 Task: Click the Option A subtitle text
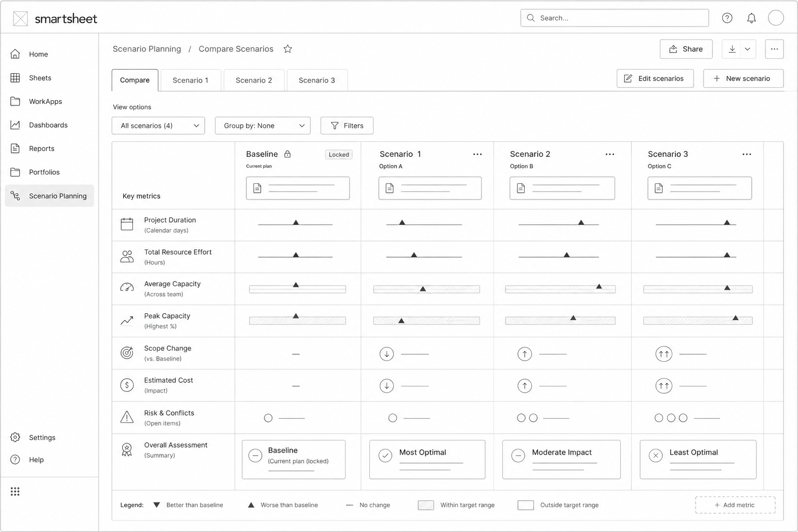point(391,166)
